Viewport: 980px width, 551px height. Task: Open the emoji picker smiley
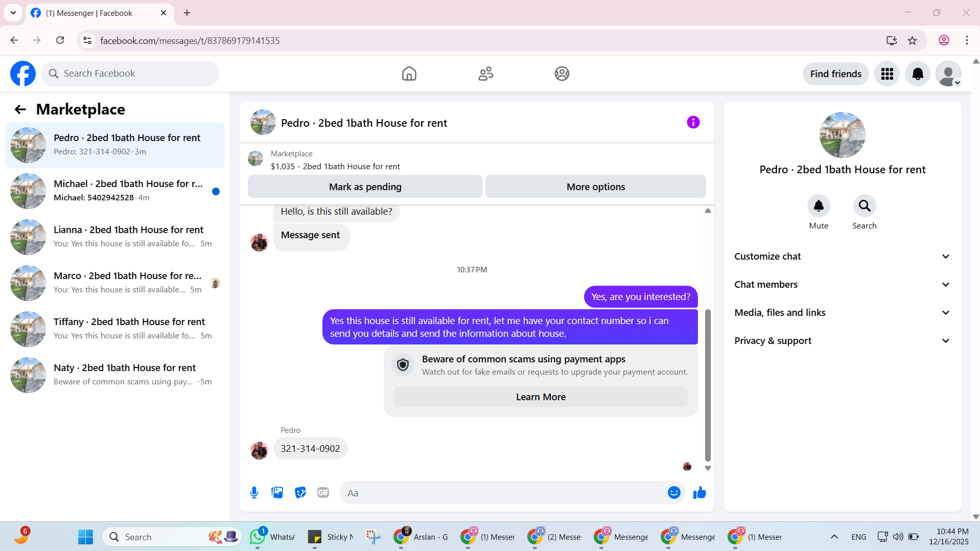pos(674,493)
